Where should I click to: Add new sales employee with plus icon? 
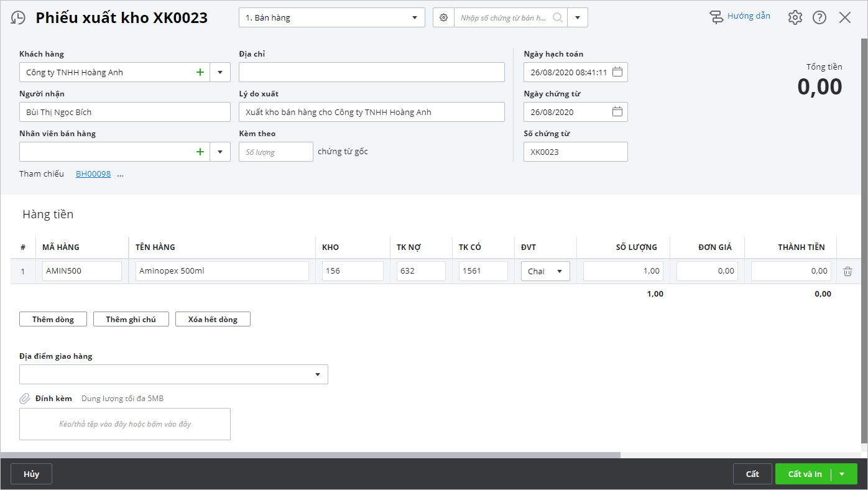pos(200,152)
